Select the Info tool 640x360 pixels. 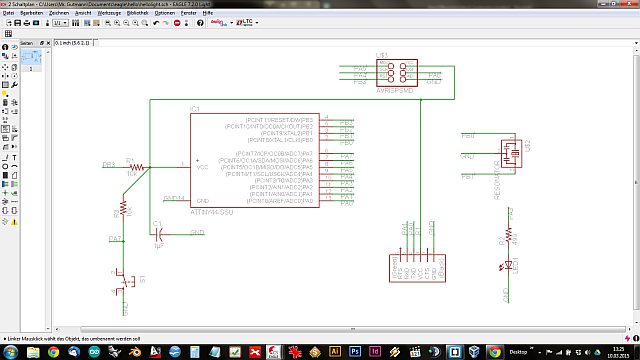coord(5,47)
